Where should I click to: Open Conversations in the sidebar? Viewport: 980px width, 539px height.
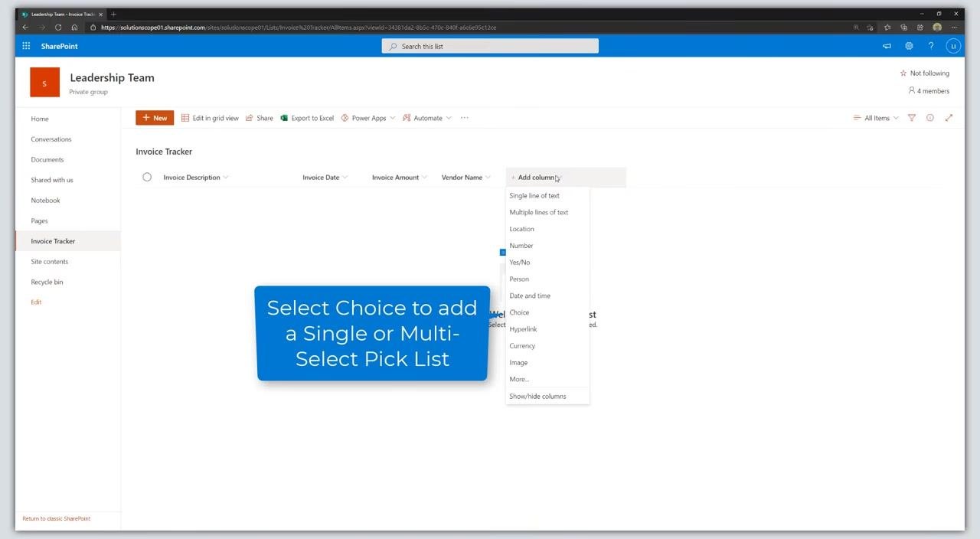(51, 139)
